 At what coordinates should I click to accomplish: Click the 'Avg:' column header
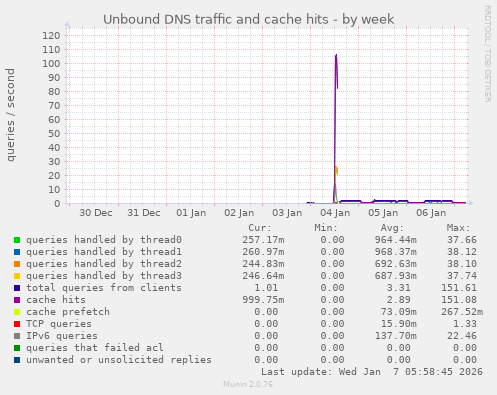point(392,228)
